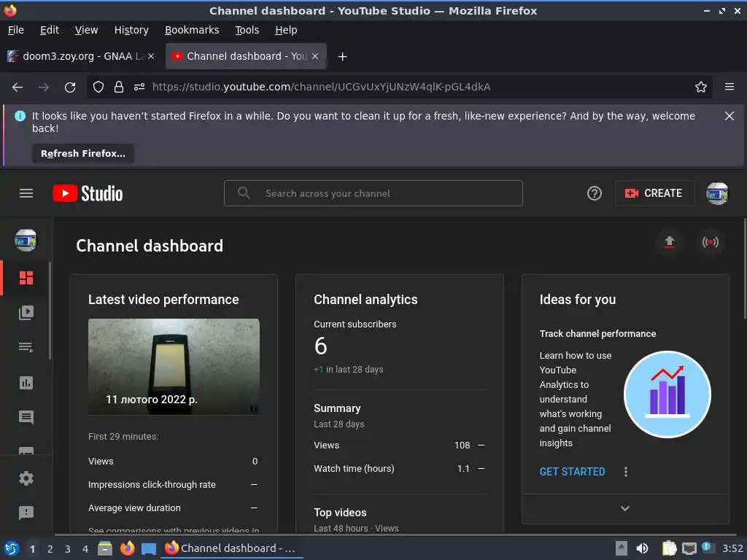Screen dimensions: 747x560
Task: Open the File menu
Action: (x=16, y=30)
